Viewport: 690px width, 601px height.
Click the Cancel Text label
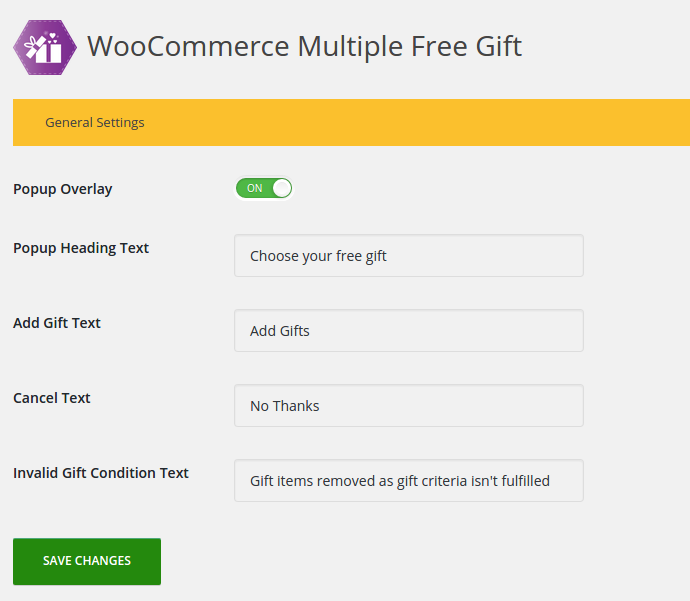52,398
